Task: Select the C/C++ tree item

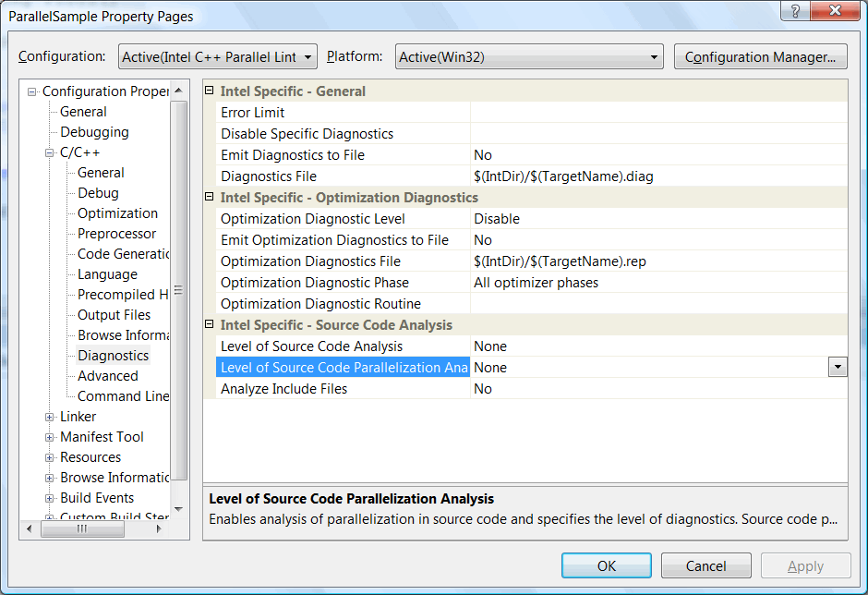Action: tap(79, 152)
